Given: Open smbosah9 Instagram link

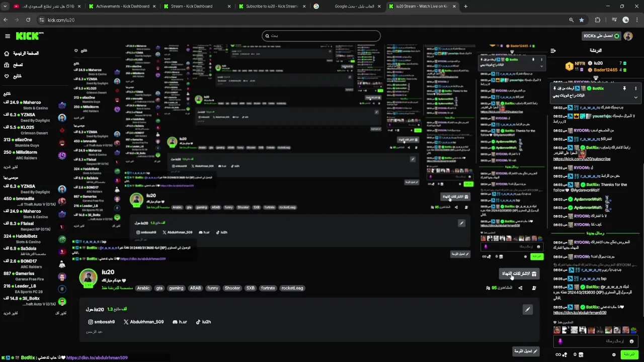Looking at the screenshot, I should click(x=101, y=322).
